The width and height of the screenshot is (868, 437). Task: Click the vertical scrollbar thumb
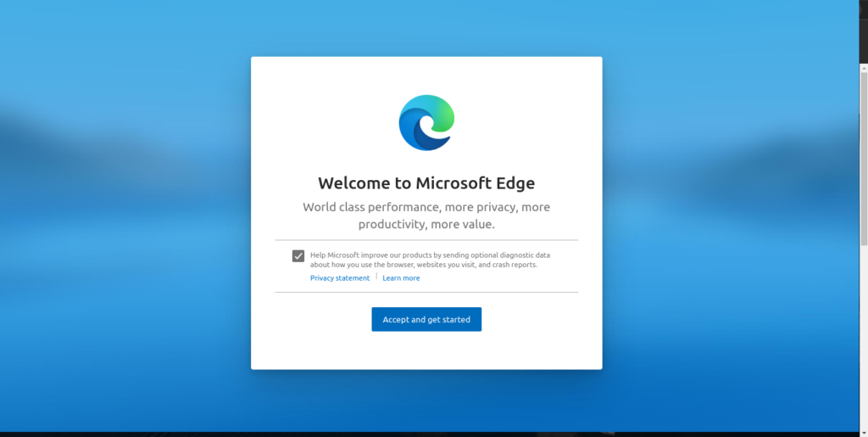click(864, 159)
